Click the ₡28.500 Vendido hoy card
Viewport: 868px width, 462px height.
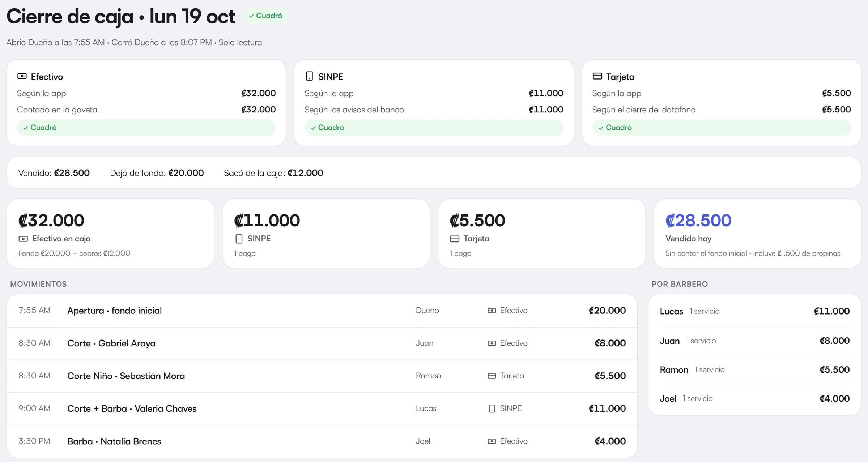coord(757,234)
